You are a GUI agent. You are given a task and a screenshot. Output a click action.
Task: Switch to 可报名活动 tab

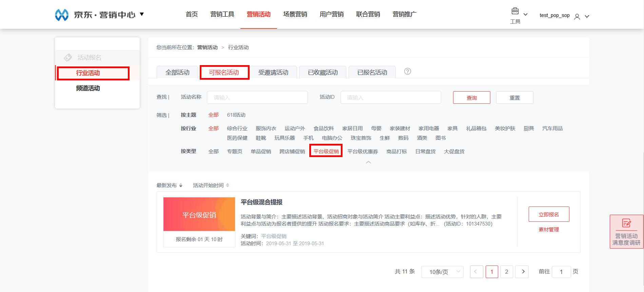click(x=224, y=72)
